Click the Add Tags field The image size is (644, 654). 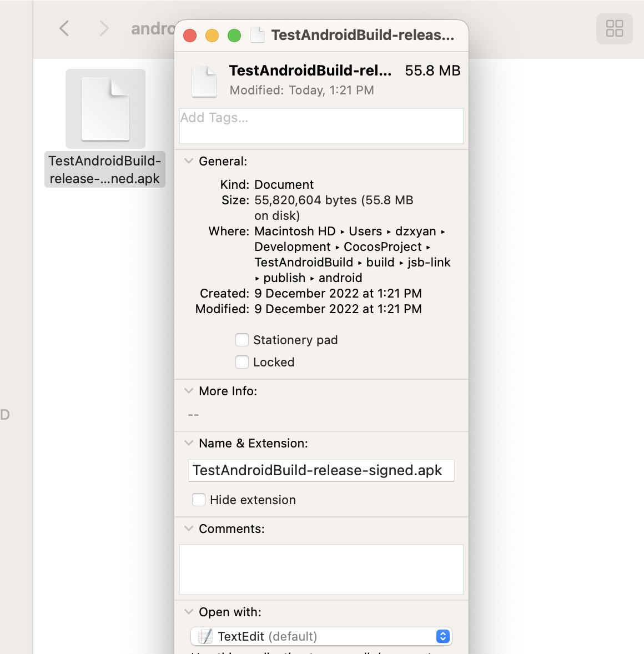(321, 126)
